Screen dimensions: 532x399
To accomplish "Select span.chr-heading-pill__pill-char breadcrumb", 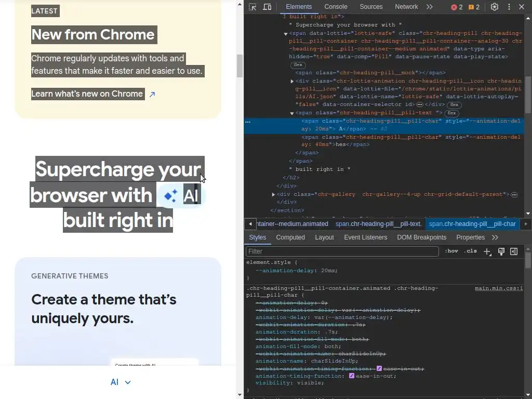I will tap(472, 224).
